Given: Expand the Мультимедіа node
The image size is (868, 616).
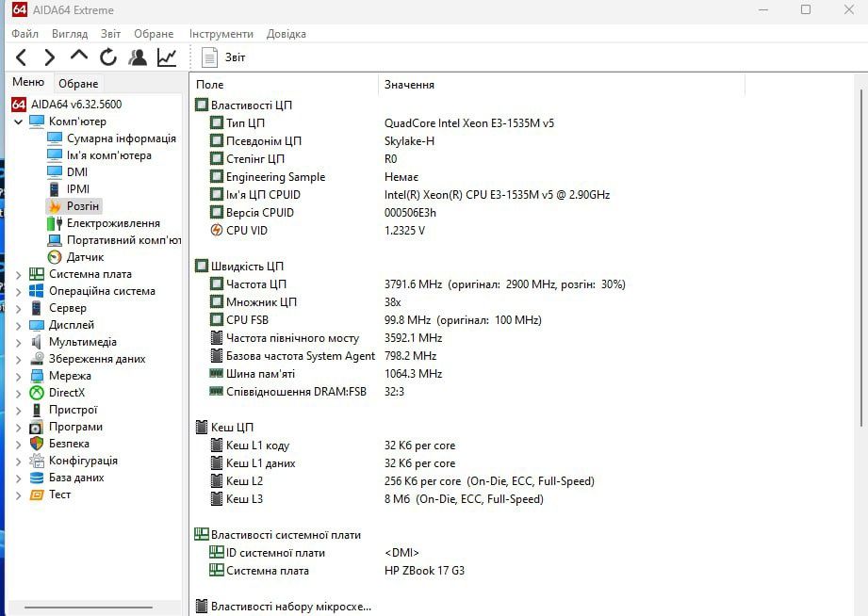Looking at the screenshot, I should pos(18,342).
